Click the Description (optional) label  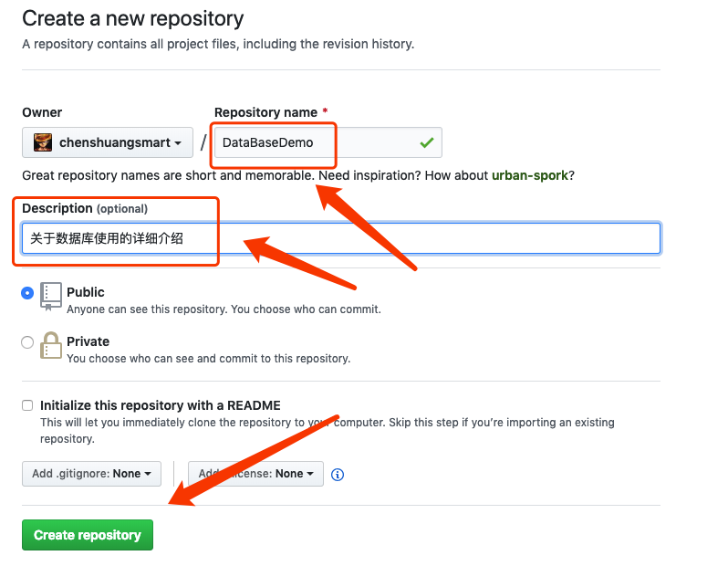tap(85, 209)
